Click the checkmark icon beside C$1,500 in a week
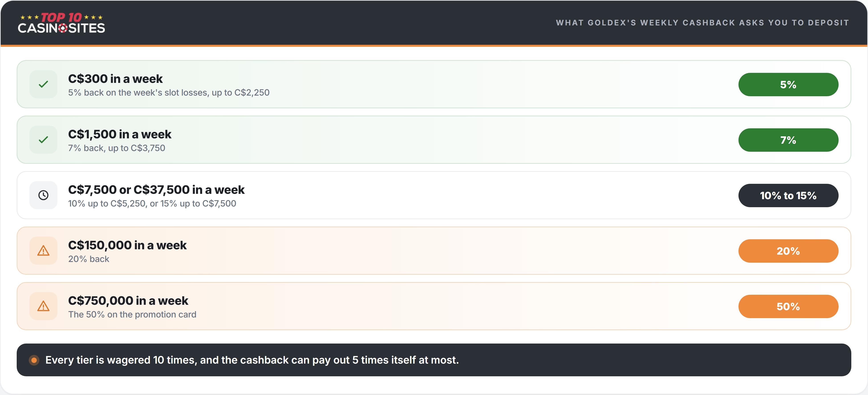The width and height of the screenshot is (868, 395). 43,140
